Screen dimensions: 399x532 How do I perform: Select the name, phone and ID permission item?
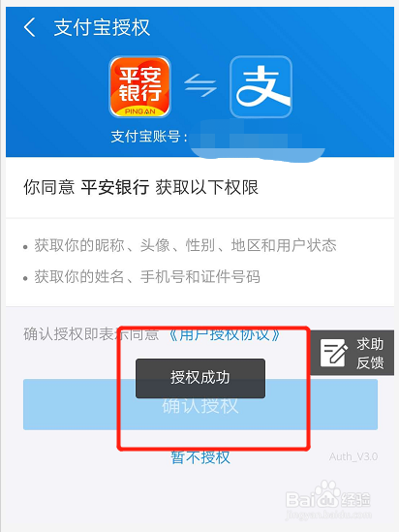(x=141, y=277)
